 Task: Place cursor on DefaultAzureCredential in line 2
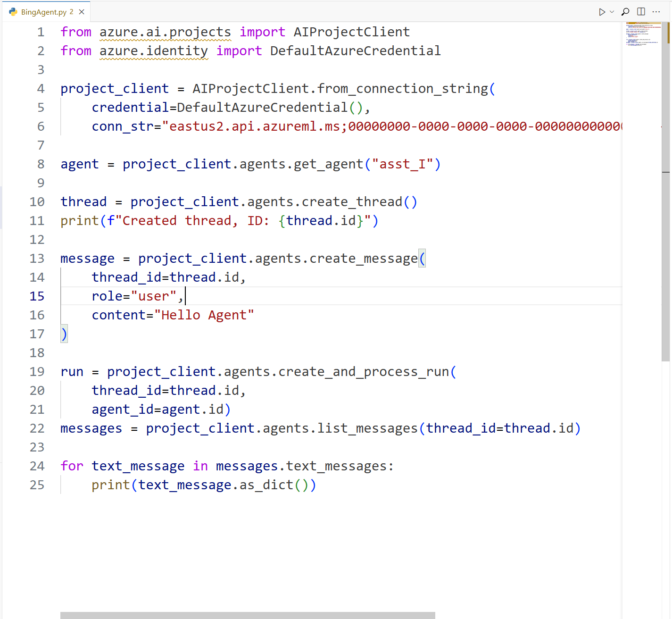[x=355, y=50]
